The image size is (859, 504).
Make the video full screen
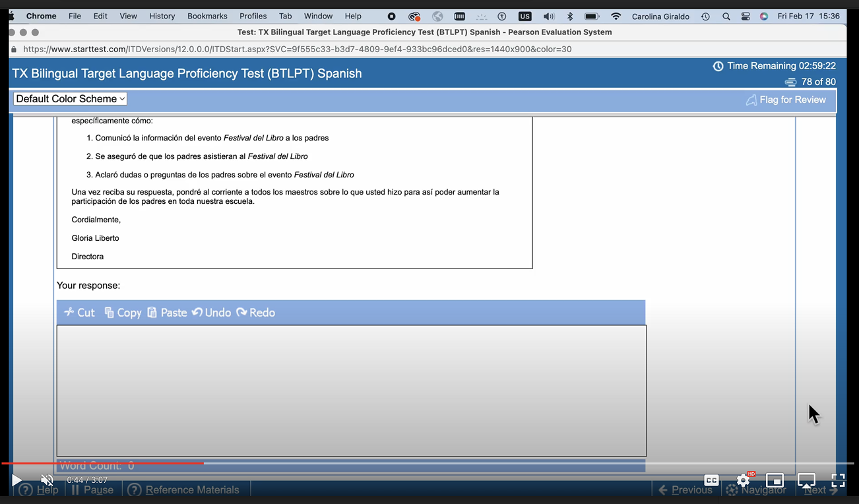coord(838,480)
